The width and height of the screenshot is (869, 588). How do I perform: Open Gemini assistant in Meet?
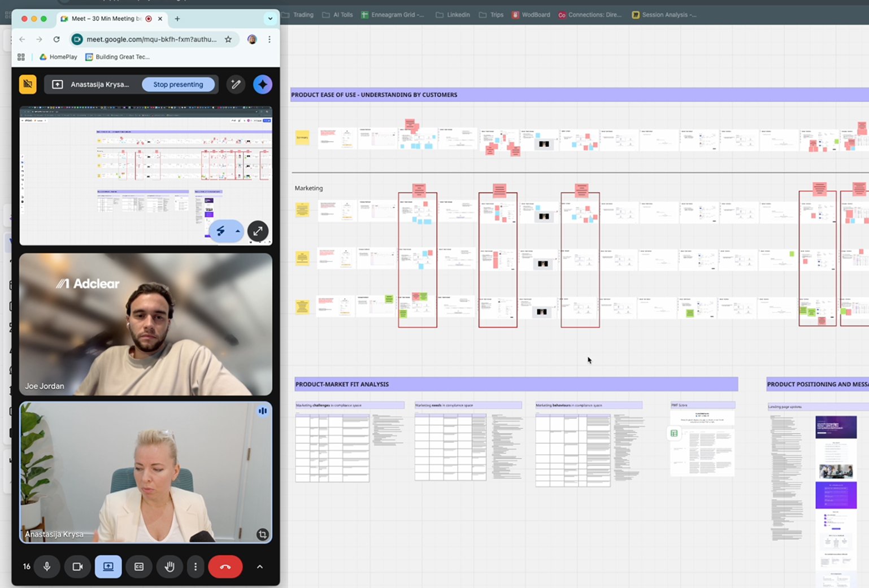pyautogui.click(x=262, y=84)
